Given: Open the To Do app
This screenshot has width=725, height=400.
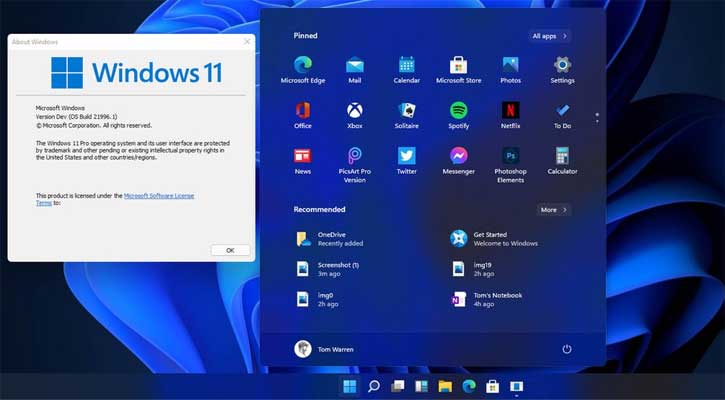Looking at the screenshot, I should [562, 115].
